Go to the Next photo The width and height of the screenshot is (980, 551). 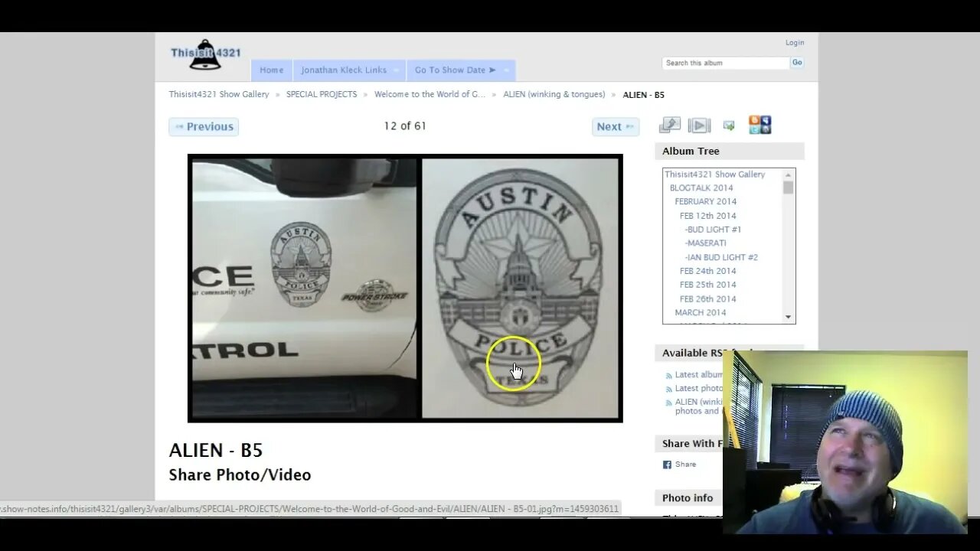(x=615, y=127)
